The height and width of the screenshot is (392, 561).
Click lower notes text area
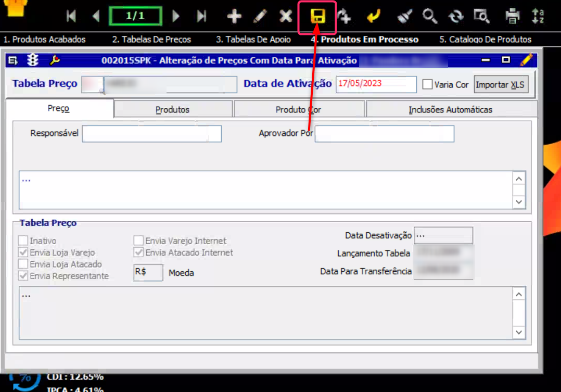(266, 313)
